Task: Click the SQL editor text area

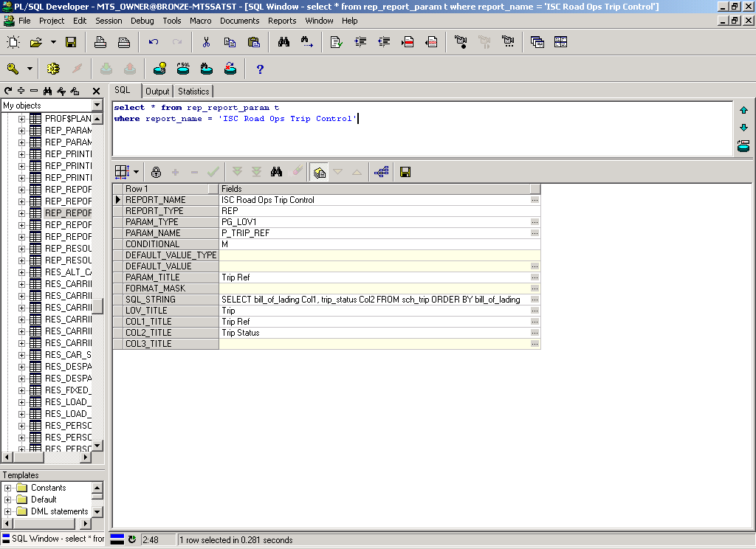Action: click(422, 128)
